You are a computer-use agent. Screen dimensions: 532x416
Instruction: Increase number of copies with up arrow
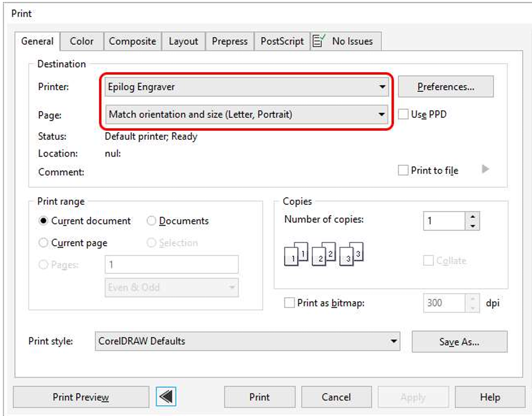pyautogui.click(x=472, y=216)
